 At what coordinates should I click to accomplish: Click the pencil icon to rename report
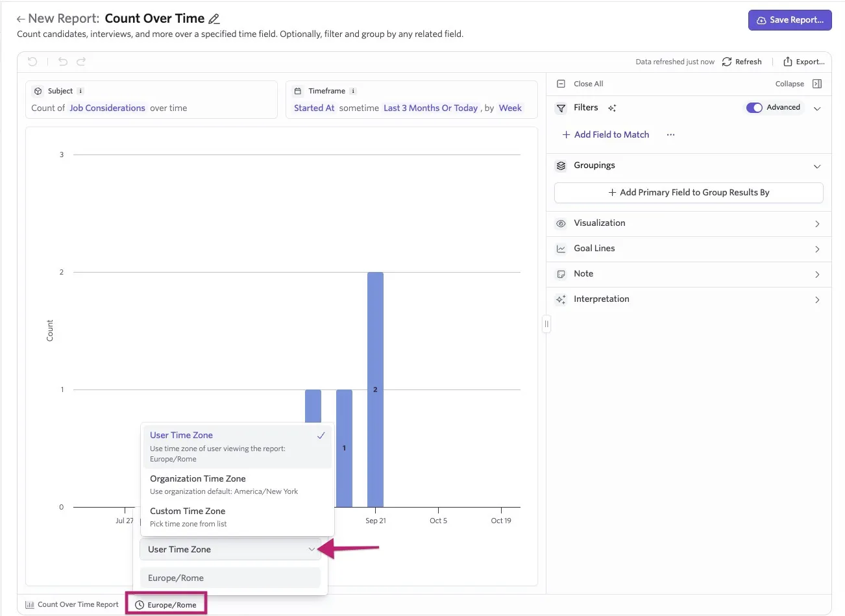(x=214, y=19)
